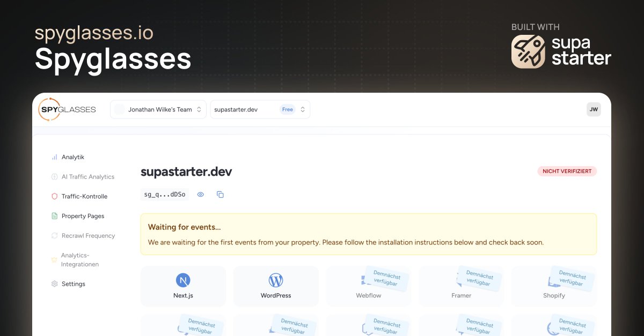Open Analytics-Integrationen section
Screen dimensions: 644x336
[79, 260]
